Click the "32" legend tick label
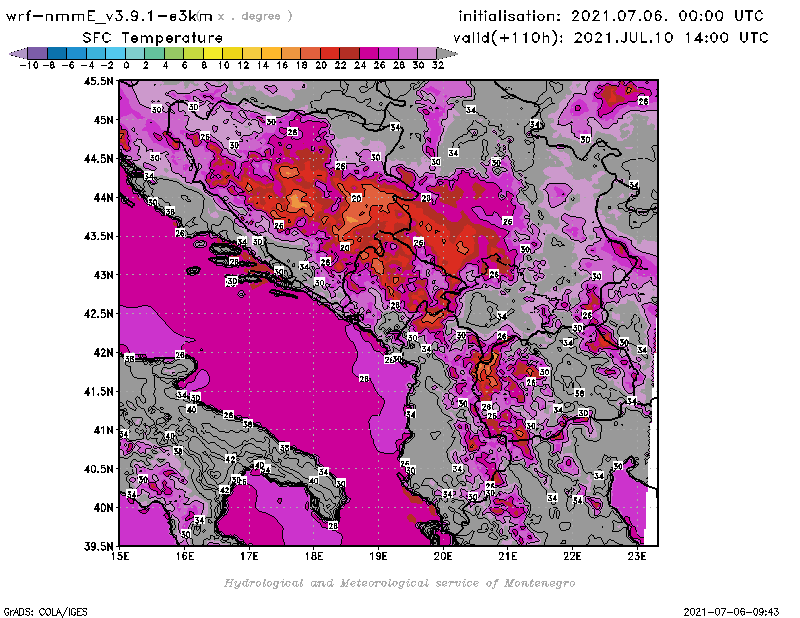 pos(438,65)
